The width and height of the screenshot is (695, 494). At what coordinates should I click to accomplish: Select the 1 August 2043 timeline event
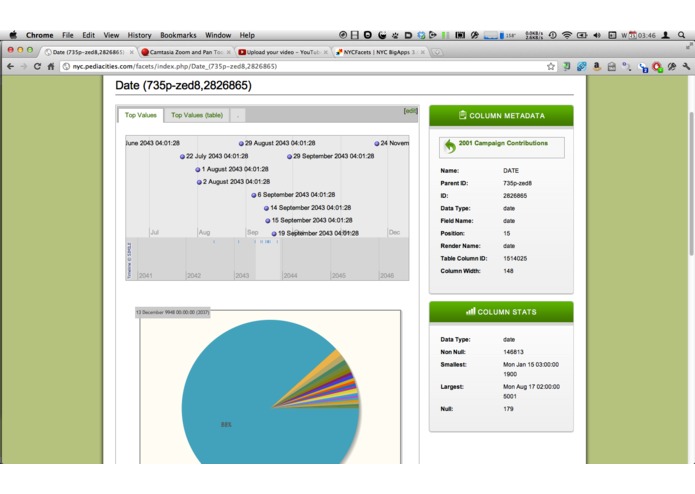[232, 169]
